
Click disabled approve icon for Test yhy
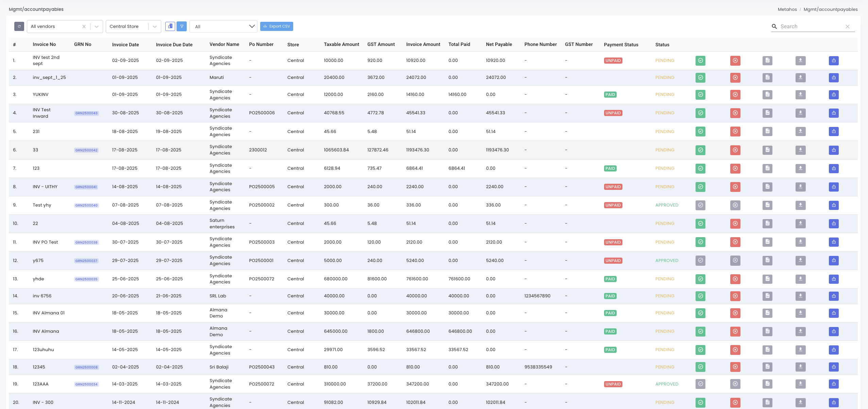[700, 205]
